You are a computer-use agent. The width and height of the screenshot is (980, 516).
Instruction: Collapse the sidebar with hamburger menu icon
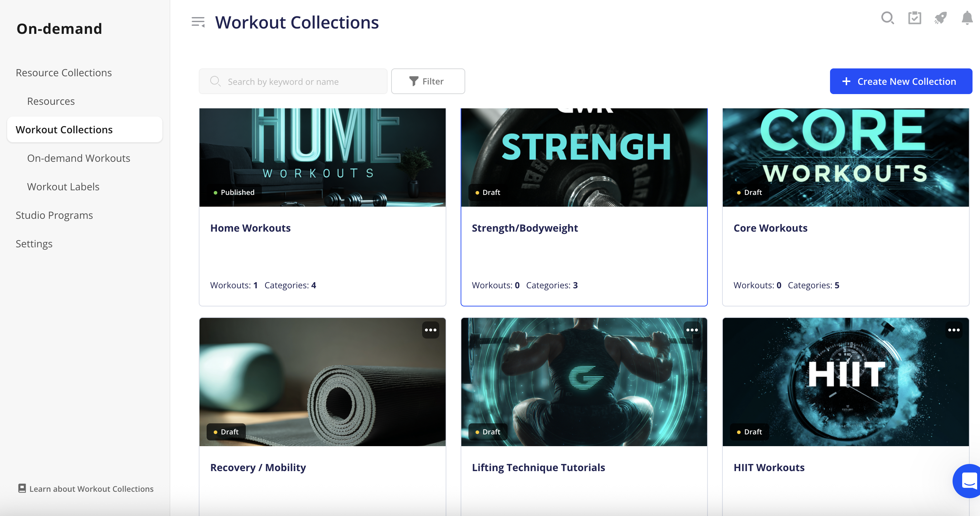click(x=198, y=22)
